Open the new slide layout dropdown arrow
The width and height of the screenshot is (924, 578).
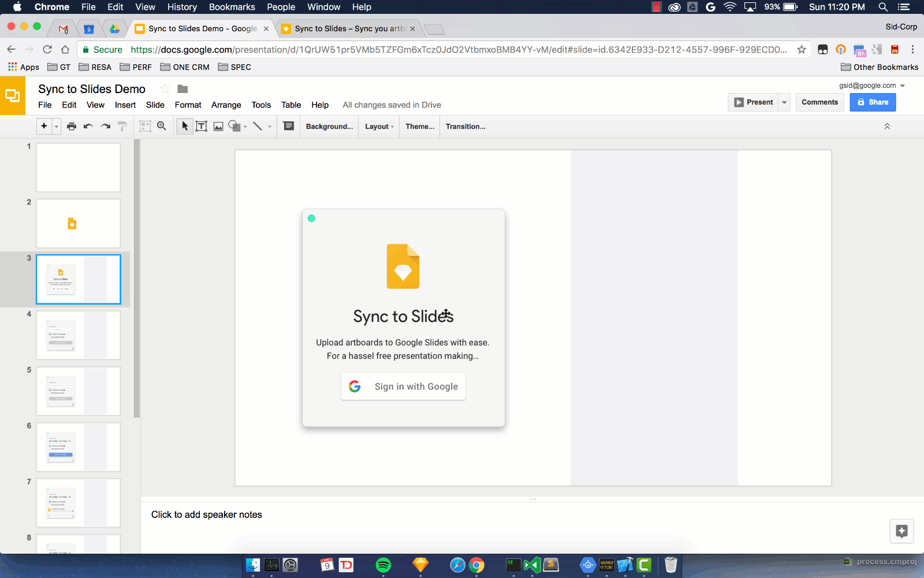(x=57, y=127)
